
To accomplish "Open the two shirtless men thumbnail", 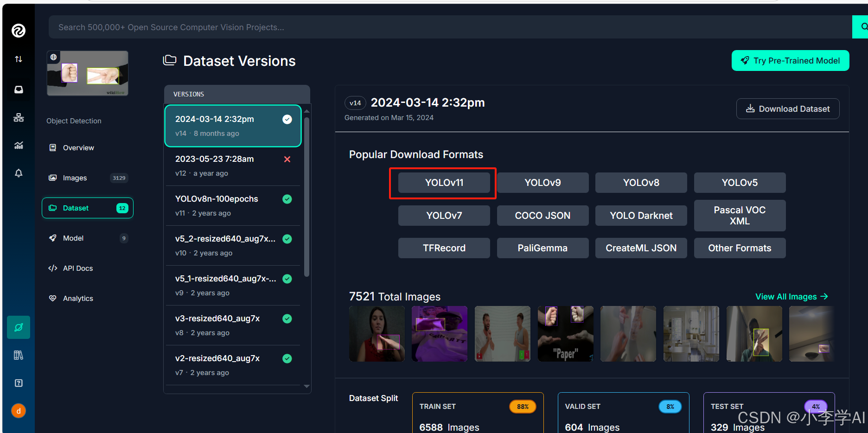I will click(503, 334).
